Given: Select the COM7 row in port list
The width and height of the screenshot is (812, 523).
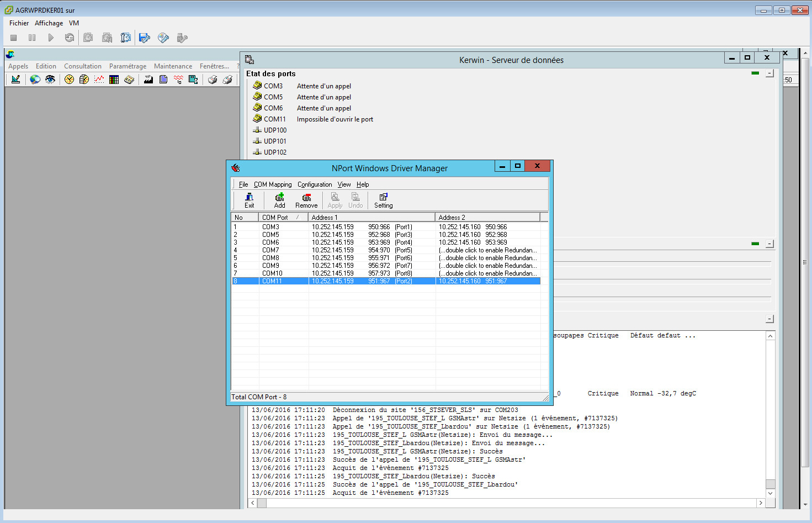Looking at the screenshot, I should (270, 250).
